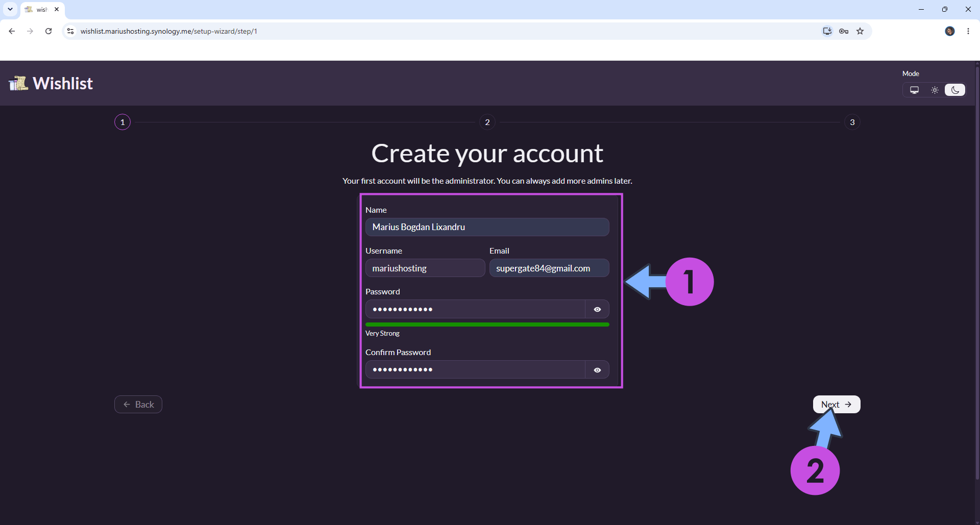Jump to setup wizard step 2
The image size is (980, 525).
(x=487, y=122)
